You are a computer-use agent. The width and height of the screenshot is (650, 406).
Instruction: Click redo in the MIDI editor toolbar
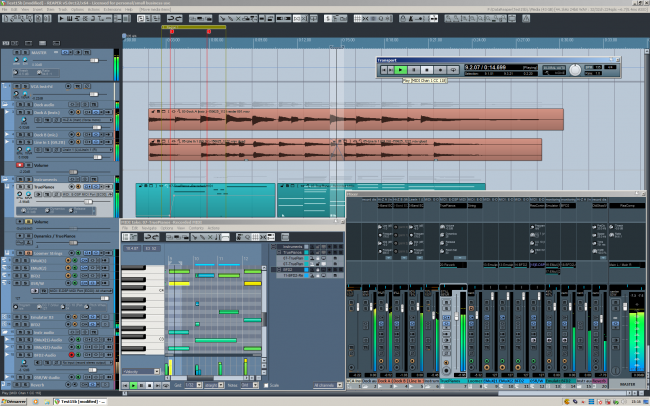click(x=155, y=237)
